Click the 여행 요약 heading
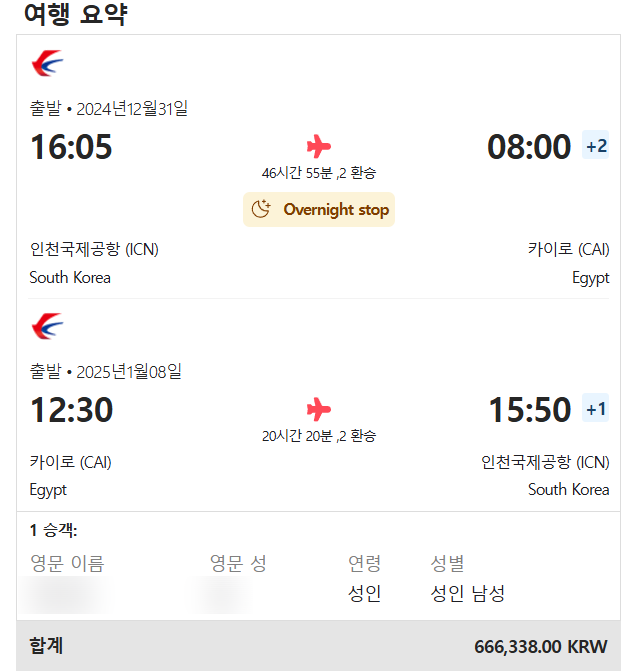The width and height of the screenshot is (633, 672). click(76, 15)
